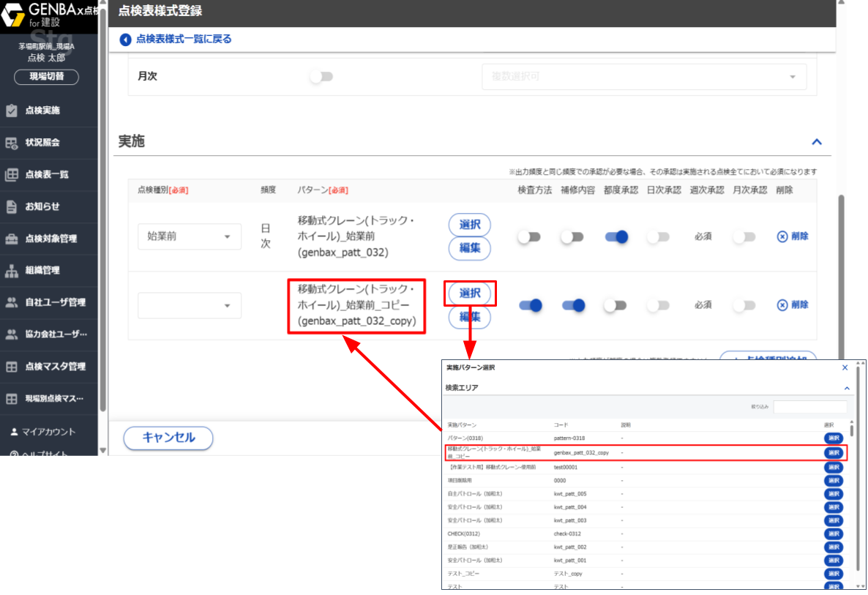Open the 始業前 inspection type dropdown
This screenshot has width=868, height=595.
pos(189,236)
